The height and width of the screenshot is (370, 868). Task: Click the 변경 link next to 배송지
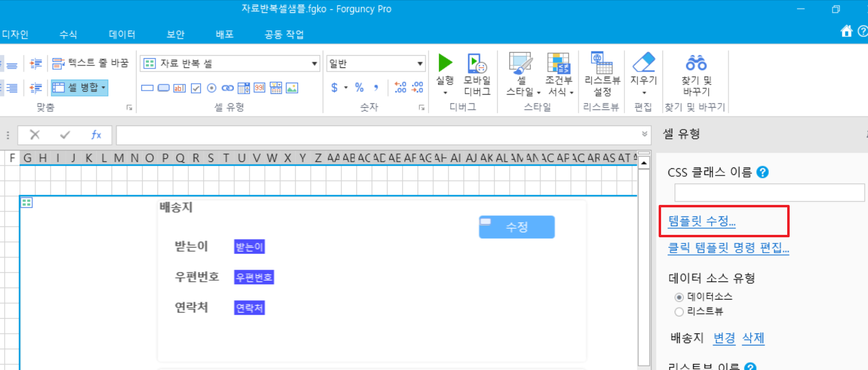(x=724, y=338)
